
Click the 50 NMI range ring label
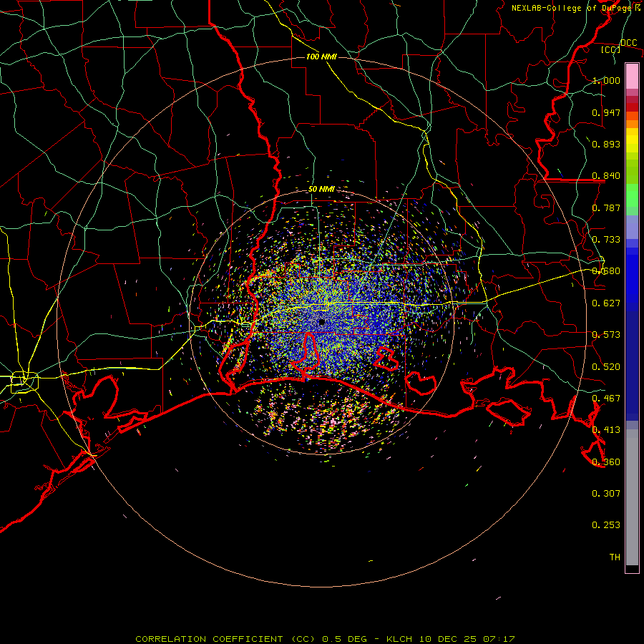[321, 190]
